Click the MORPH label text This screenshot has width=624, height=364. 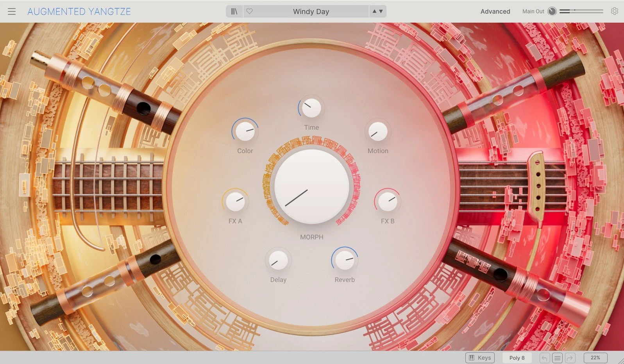tap(312, 237)
